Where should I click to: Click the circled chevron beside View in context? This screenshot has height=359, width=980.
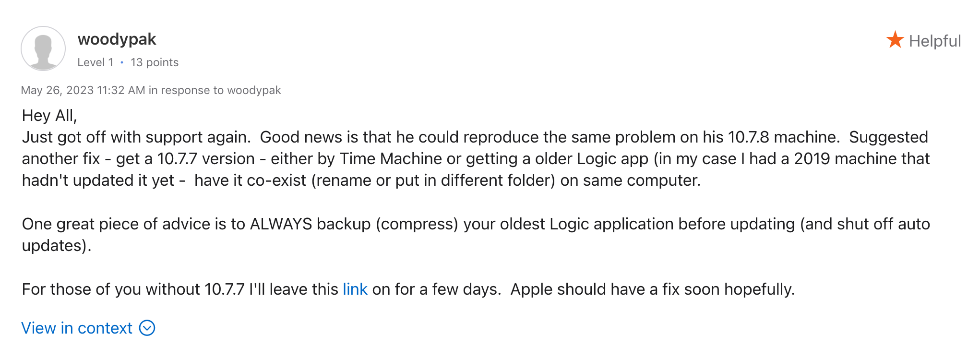pyautogui.click(x=147, y=328)
